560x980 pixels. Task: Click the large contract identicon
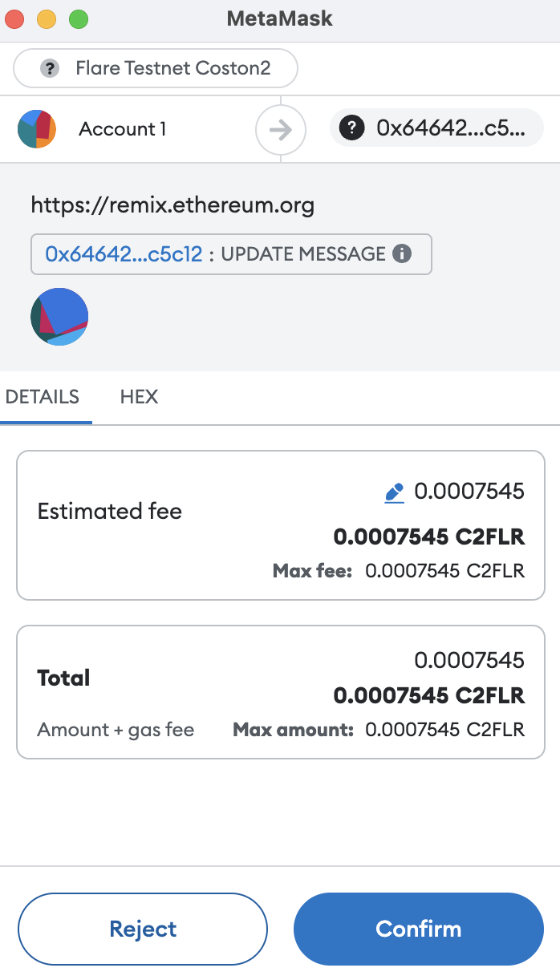tap(59, 317)
